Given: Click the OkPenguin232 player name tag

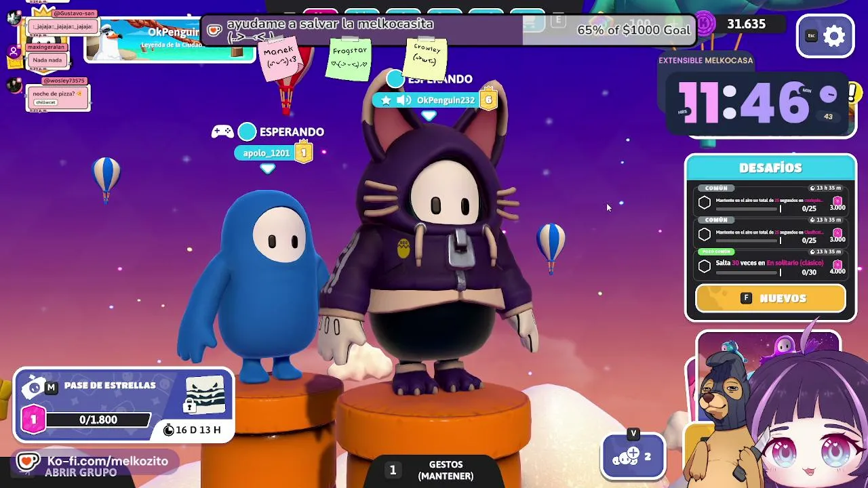Looking at the screenshot, I should click(x=446, y=100).
